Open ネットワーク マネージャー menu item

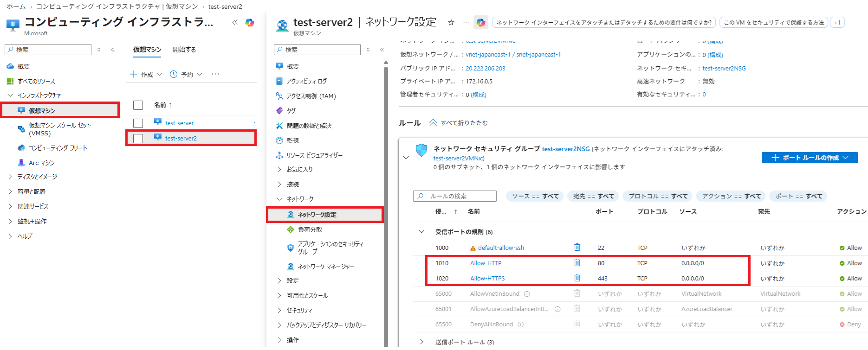326,267
